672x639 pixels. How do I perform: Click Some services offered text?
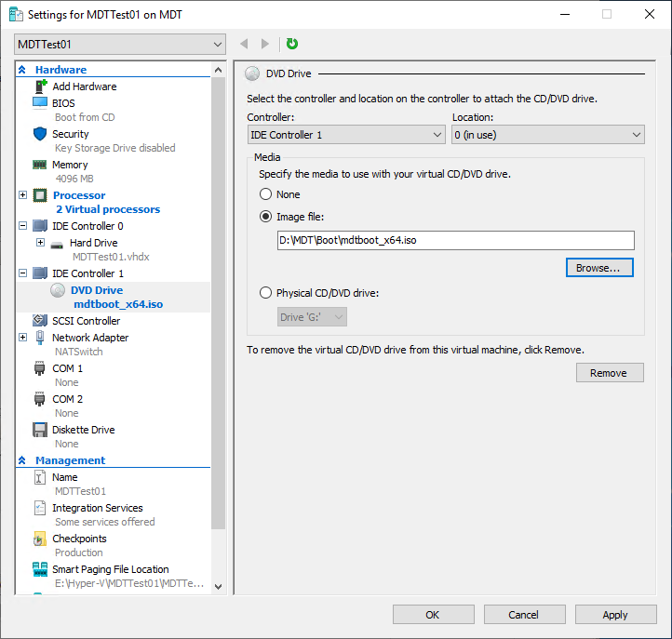click(105, 522)
